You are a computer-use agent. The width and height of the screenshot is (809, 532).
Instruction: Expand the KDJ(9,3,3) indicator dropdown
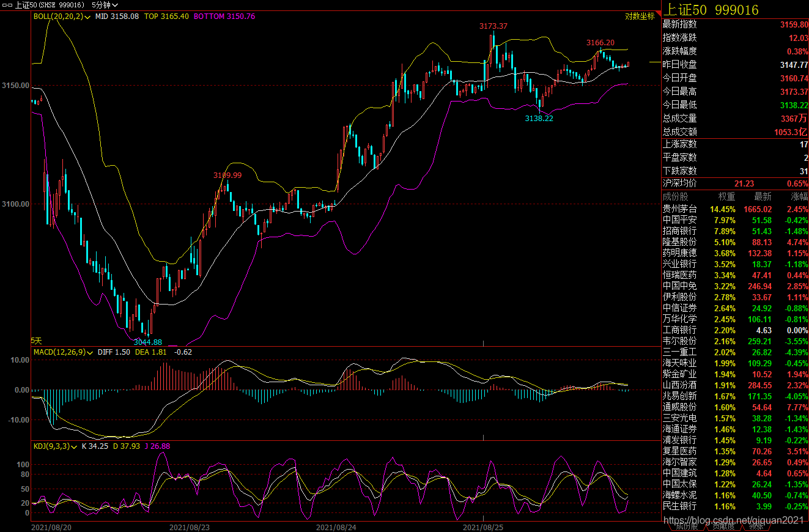tap(55, 446)
